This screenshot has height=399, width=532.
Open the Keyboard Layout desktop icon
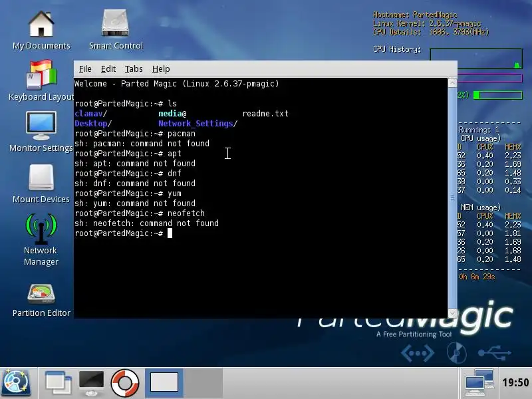[x=41, y=81]
